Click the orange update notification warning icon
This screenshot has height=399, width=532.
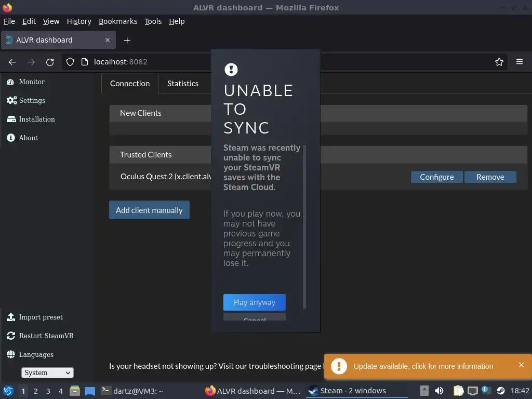coord(339,366)
